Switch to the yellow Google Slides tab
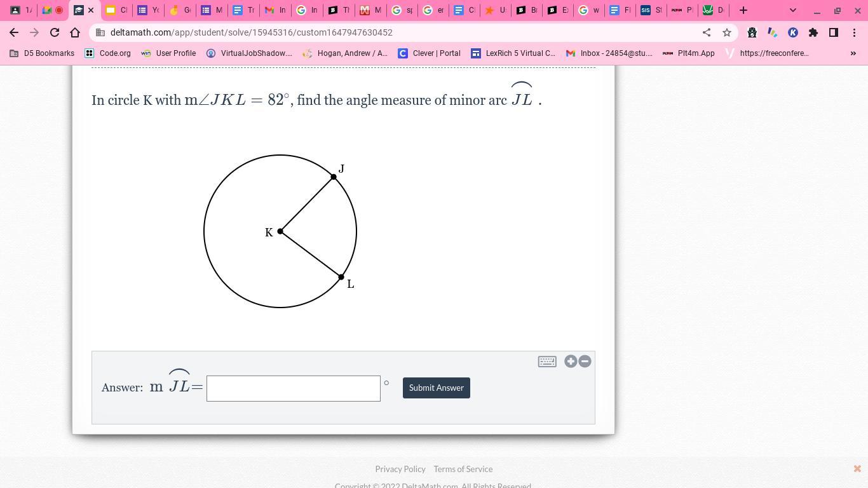 [116, 10]
